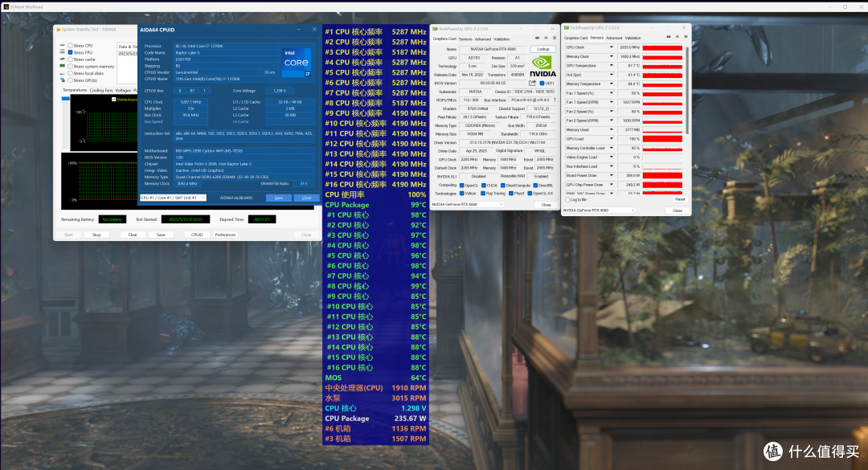The height and width of the screenshot is (470, 868).
Task: Click GPU-Z Sensors vertical scrollbar
Action: (x=687, y=92)
